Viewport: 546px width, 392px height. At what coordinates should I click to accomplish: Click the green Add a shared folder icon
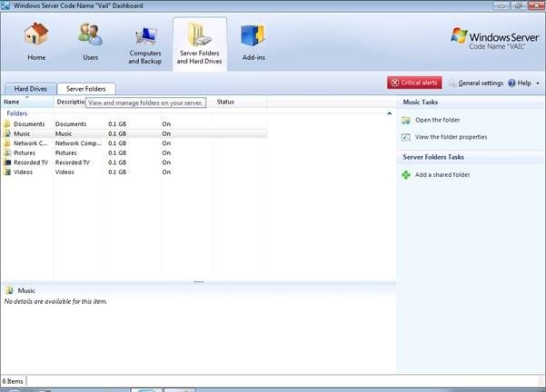406,174
